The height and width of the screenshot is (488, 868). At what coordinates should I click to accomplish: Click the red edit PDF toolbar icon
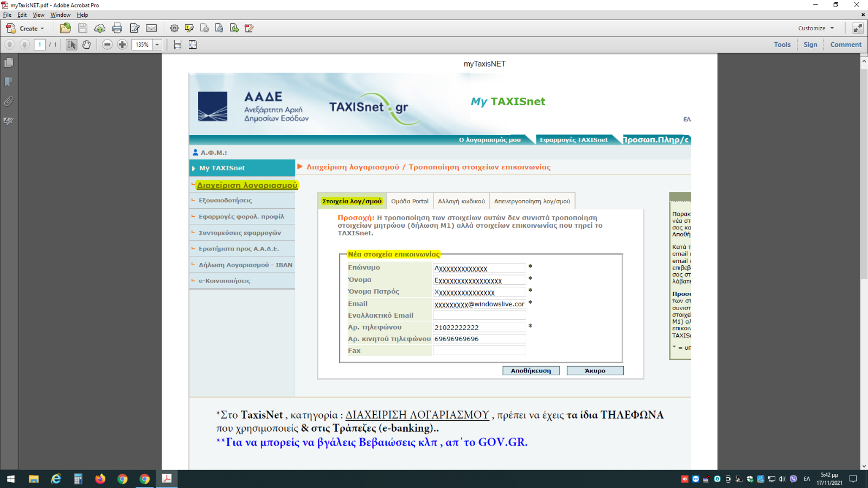(249, 28)
